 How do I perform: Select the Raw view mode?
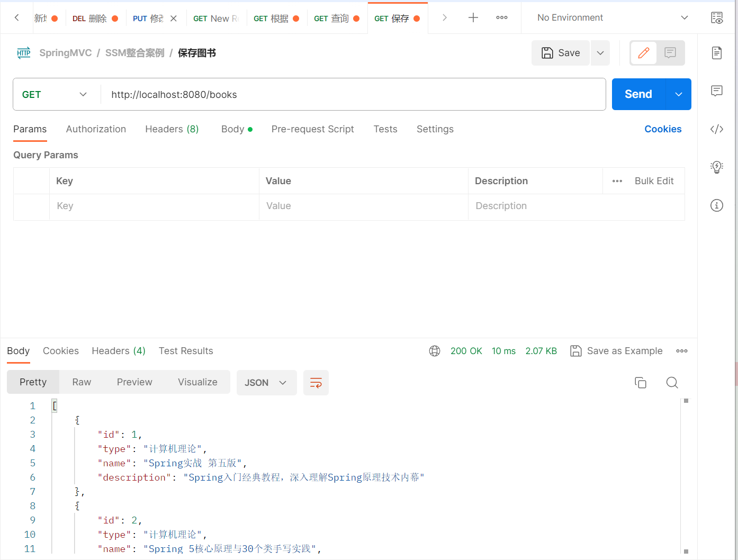tap(82, 382)
